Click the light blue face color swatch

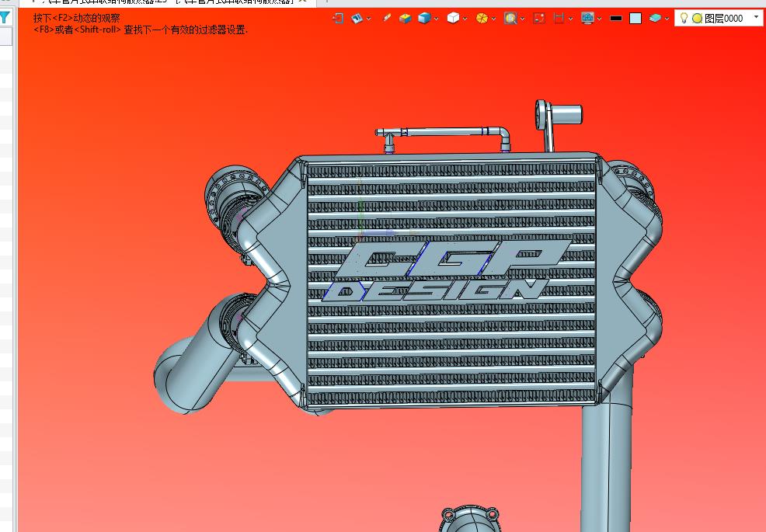point(635,19)
